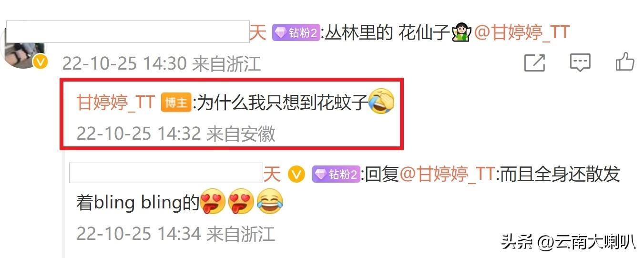The image size is (644, 258).
Task: Click the orange verified V beside second 天
Action: pyautogui.click(x=296, y=175)
